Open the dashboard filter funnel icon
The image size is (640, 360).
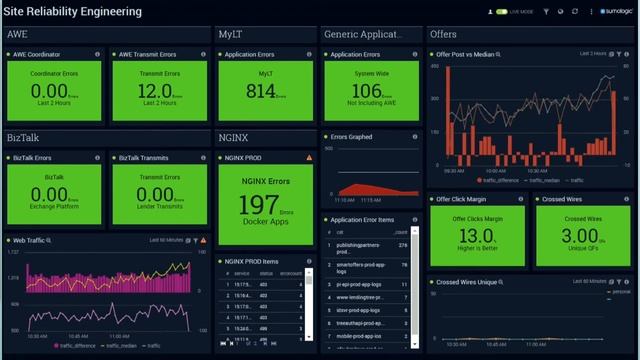click(x=546, y=12)
